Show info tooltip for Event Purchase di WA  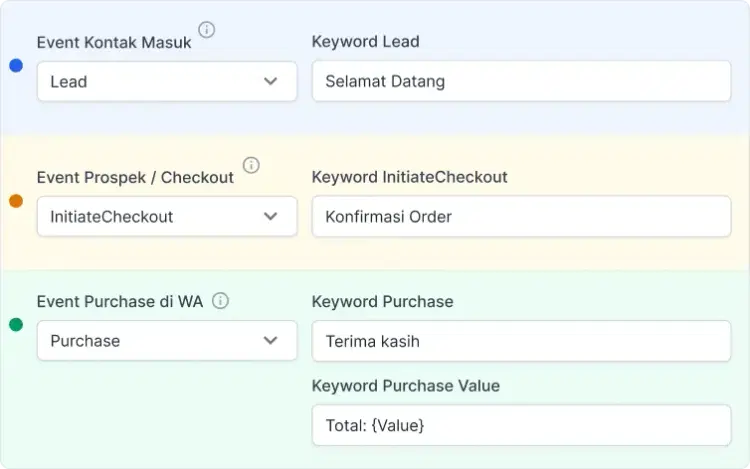[x=221, y=301]
